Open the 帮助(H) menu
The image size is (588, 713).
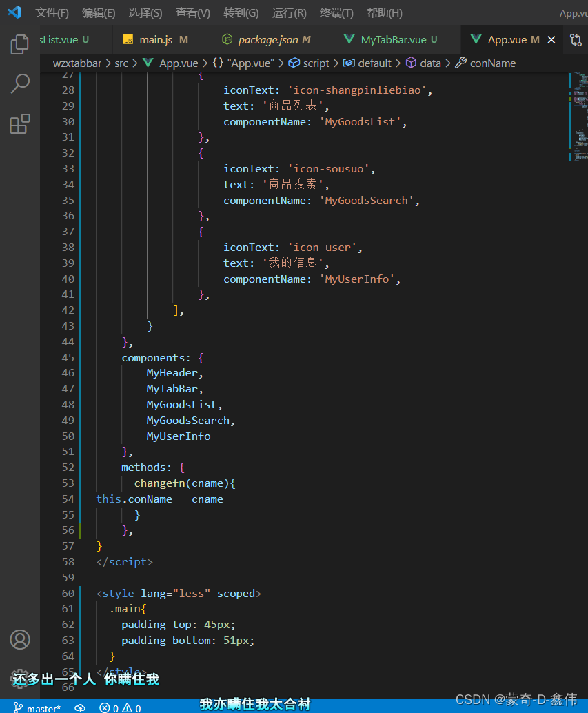pos(385,12)
